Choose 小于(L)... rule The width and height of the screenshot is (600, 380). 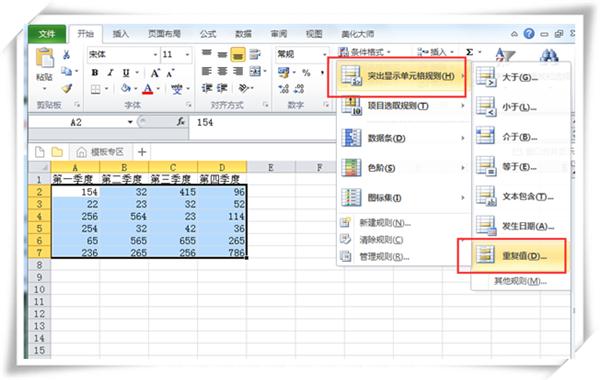(520, 108)
